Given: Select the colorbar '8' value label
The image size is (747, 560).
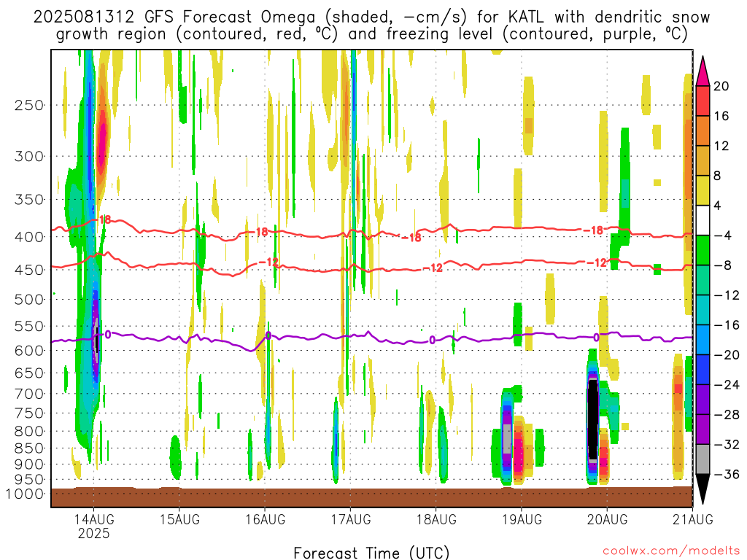Looking at the screenshot, I should [717, 176].
